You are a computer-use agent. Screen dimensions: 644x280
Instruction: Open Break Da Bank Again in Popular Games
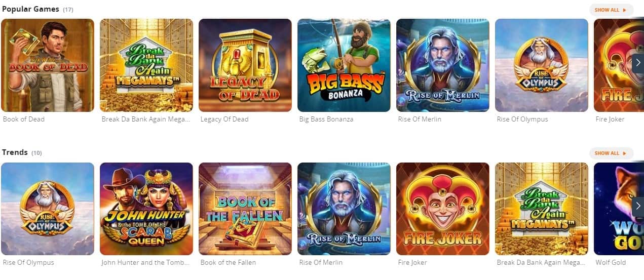(x=146, y=65)
